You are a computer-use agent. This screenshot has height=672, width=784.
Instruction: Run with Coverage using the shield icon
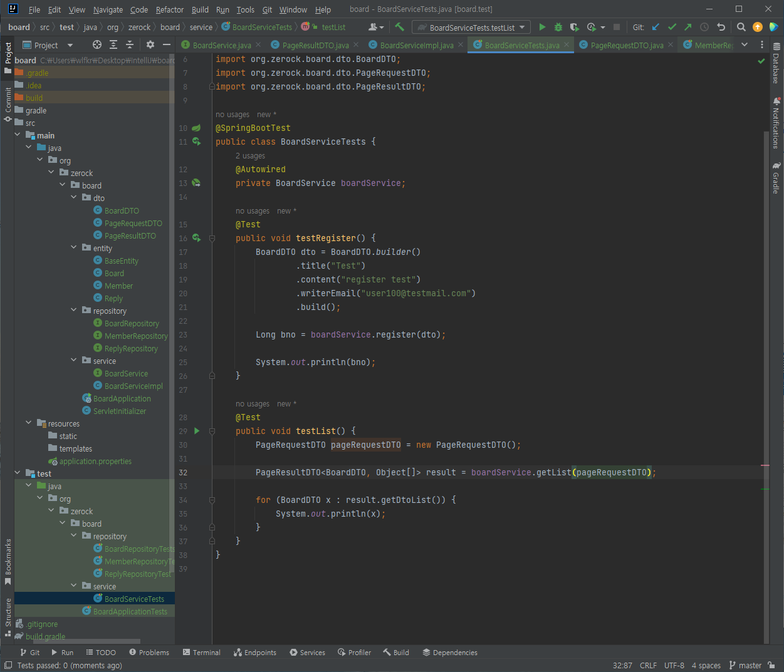tap(575, 27)
